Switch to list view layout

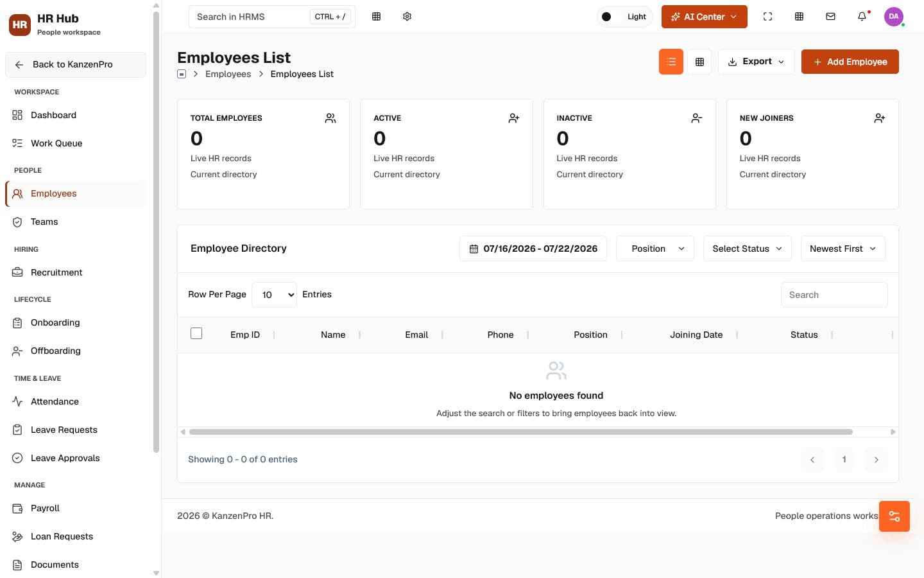(671, 62)
